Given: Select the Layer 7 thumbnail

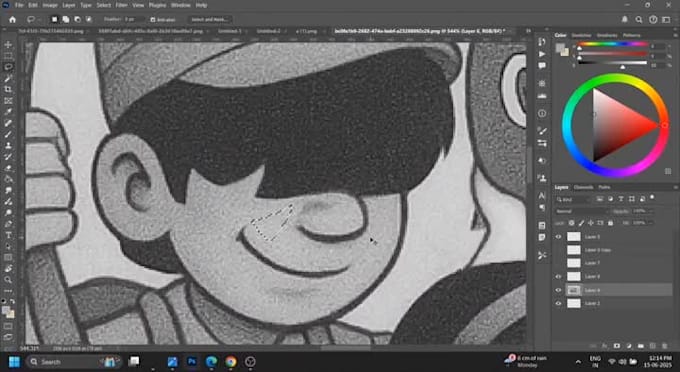Looking at the screenshot, I should click(x=574, y=263).
